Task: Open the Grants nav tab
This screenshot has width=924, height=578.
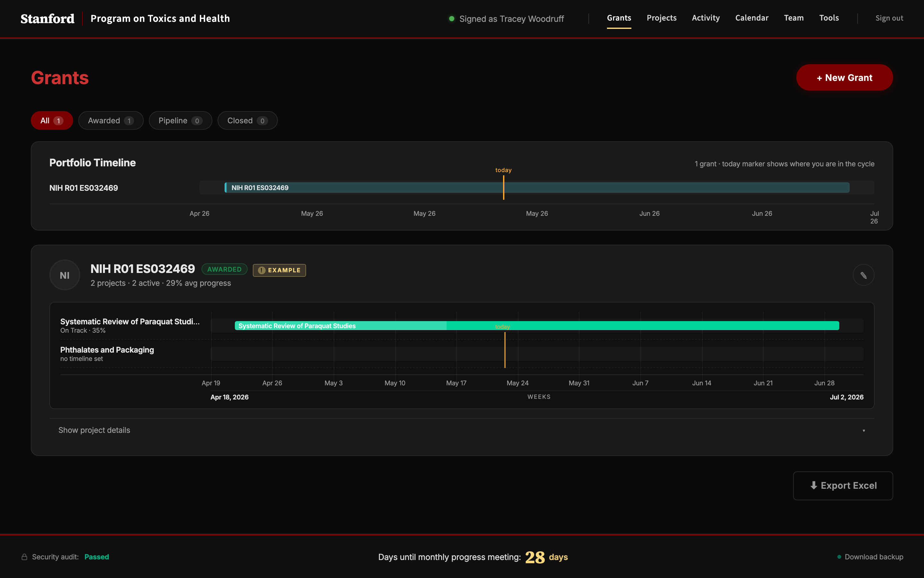Action: 619,18
